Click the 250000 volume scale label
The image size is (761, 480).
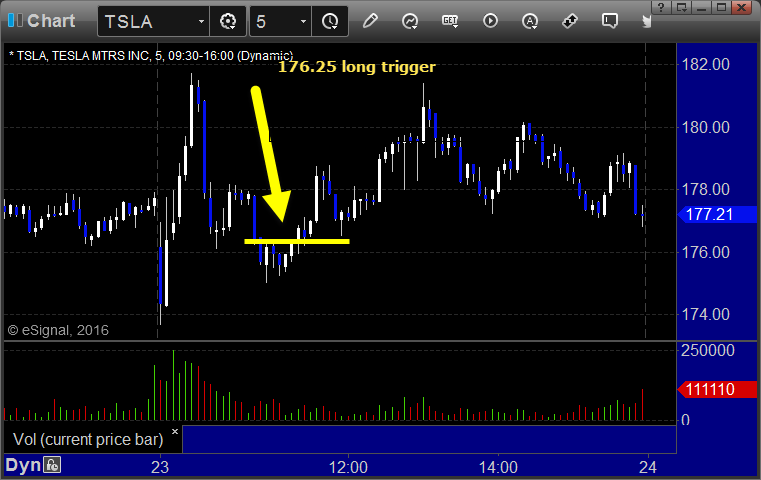708,350
